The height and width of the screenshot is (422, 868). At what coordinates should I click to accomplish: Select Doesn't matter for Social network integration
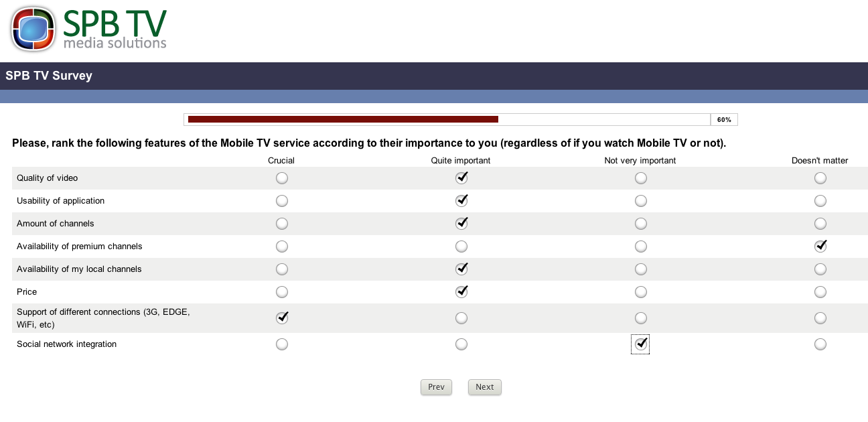[820, 344]
